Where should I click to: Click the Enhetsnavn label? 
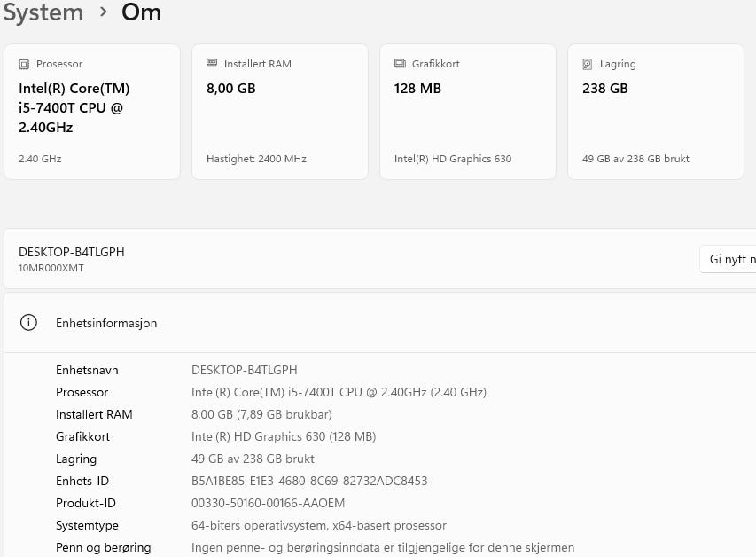point(87,370)
